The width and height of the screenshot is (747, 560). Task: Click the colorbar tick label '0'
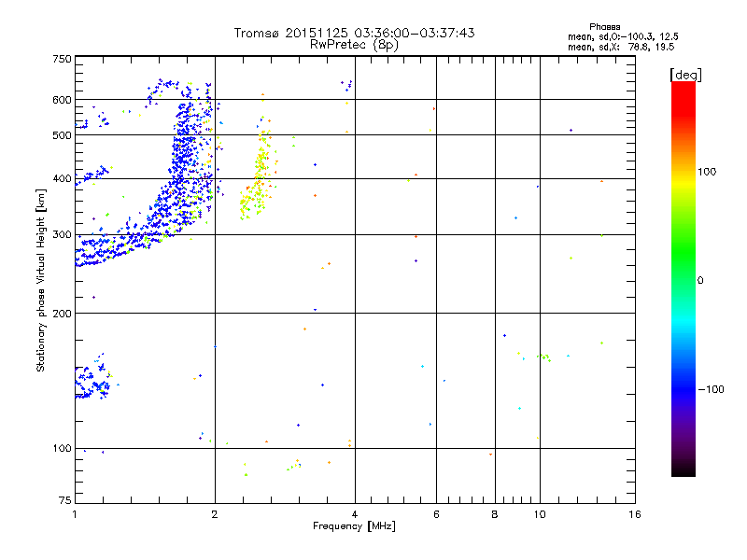tap(700, 281)
